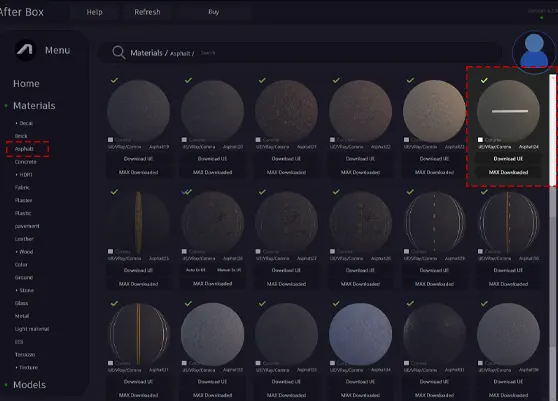Image resolution: width=558 pixels, height=401 pixels.
Task: Click the double checkmark on the Asphalt26 material
Action: (187, 192)
